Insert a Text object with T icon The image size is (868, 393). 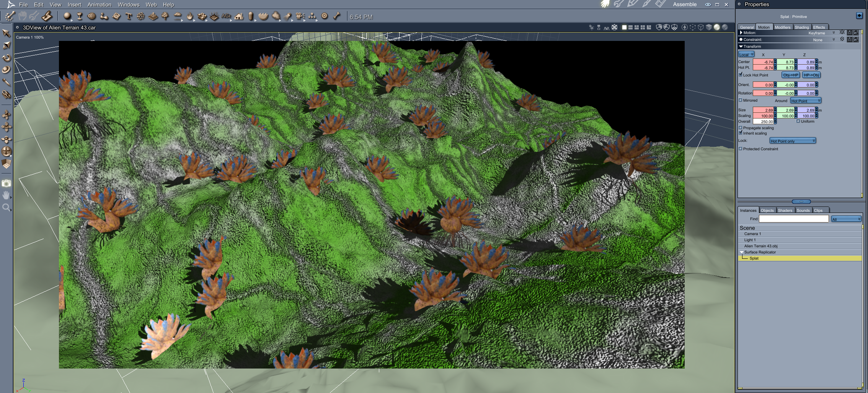point(129,16)
